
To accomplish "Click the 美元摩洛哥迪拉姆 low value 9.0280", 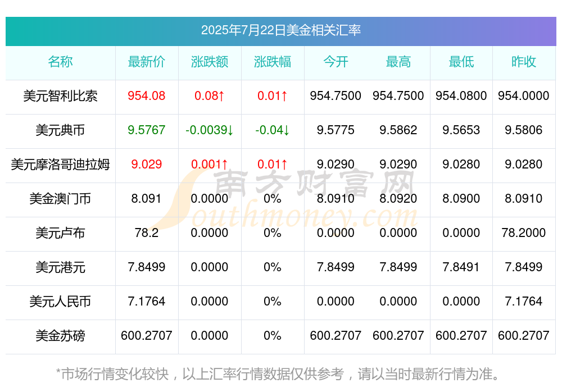I will click(x=461, y=164).
